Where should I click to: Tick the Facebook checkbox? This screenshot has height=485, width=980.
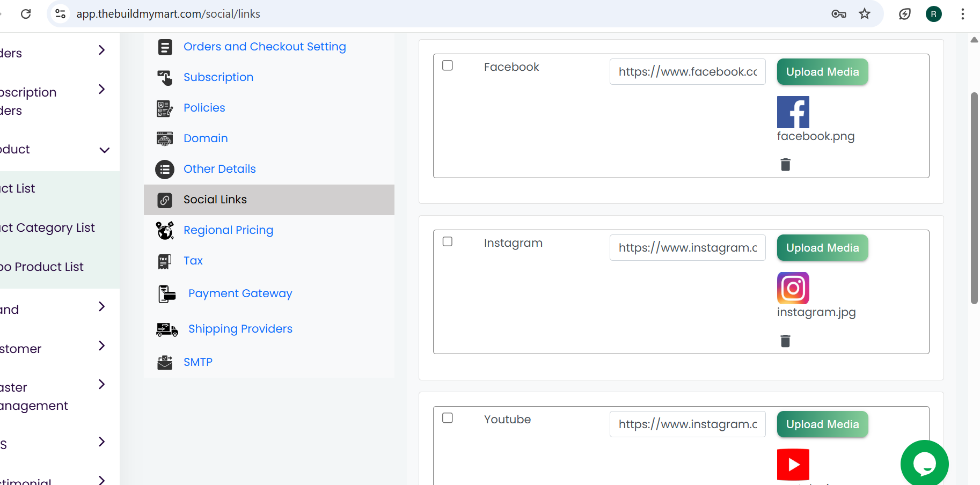coord(448,65)
